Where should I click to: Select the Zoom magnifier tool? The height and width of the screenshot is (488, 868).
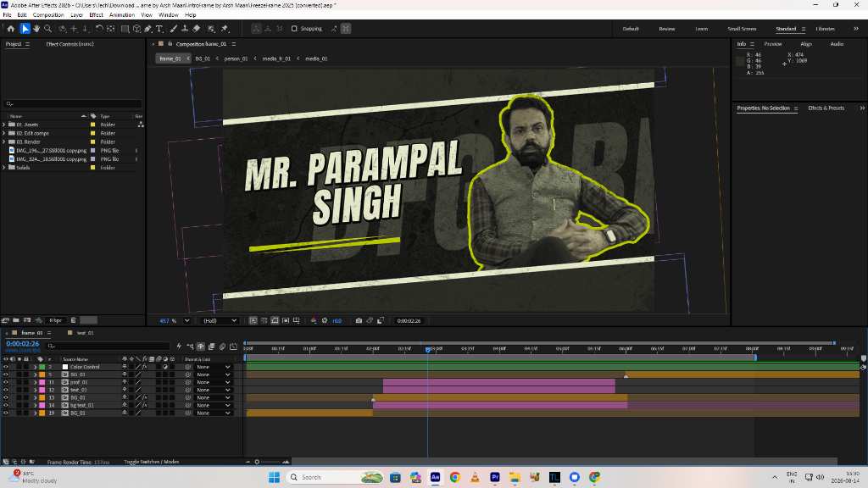pyautogui.click(x=48, y=29)
